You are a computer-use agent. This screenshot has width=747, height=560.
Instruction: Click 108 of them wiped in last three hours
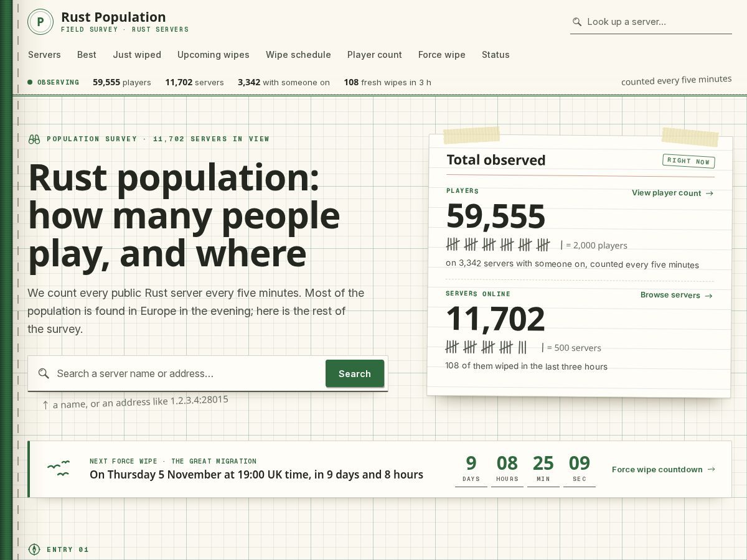point(526,366)
